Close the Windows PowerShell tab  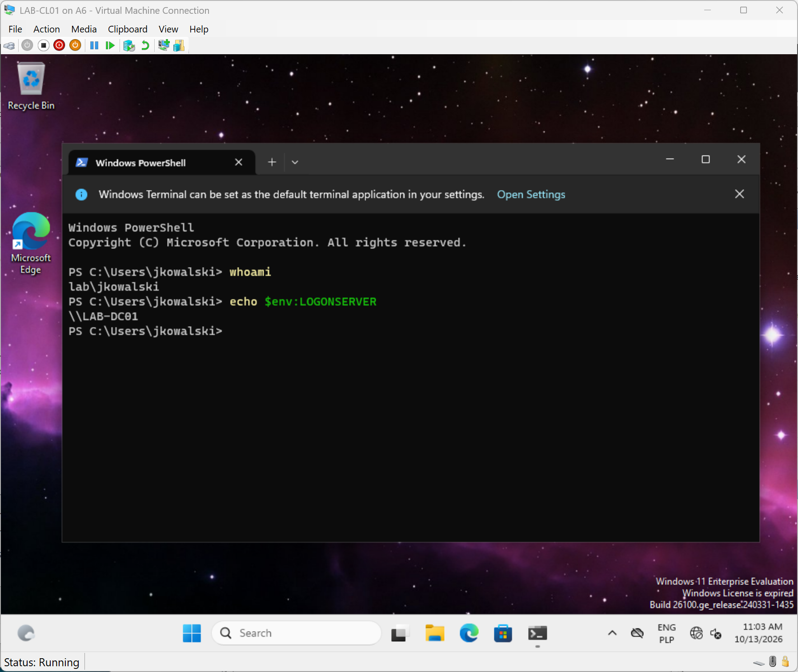(239, 162)
